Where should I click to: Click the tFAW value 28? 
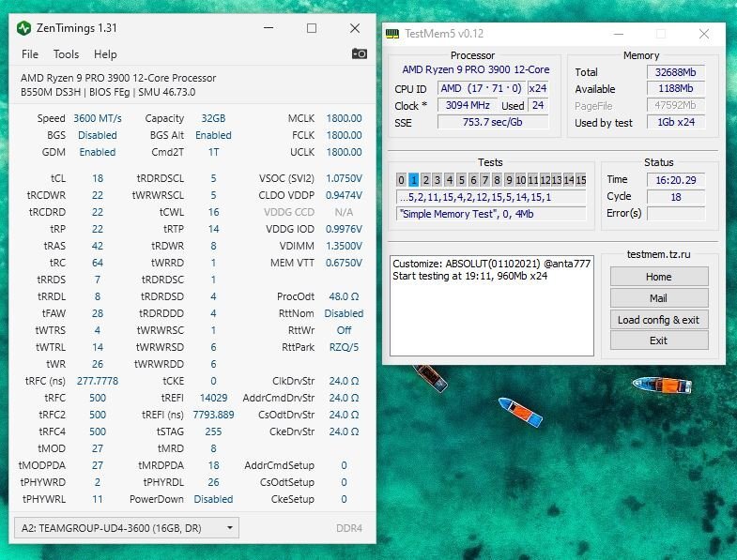click(x=98, y=313)
